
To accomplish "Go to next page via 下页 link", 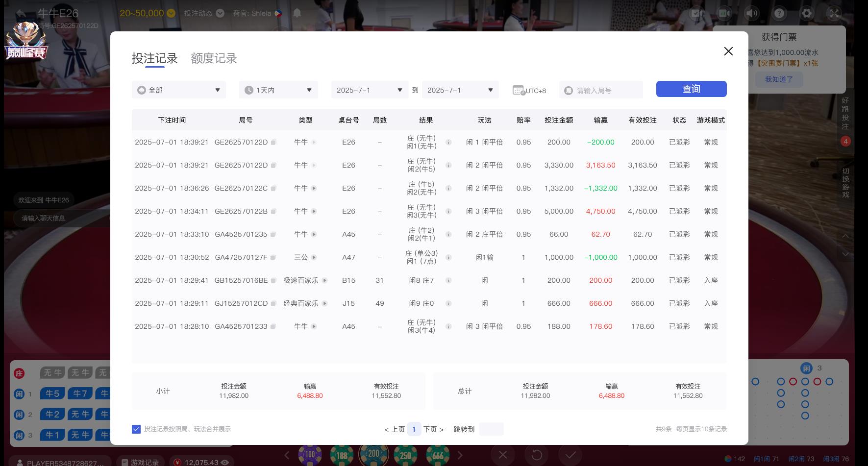I will [430, 429].
